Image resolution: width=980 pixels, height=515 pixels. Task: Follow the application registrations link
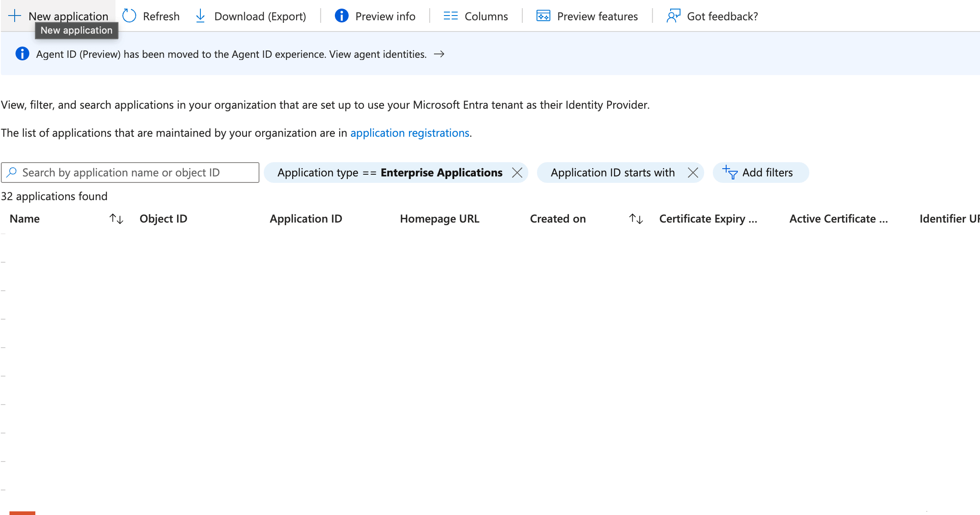(409, 133)
